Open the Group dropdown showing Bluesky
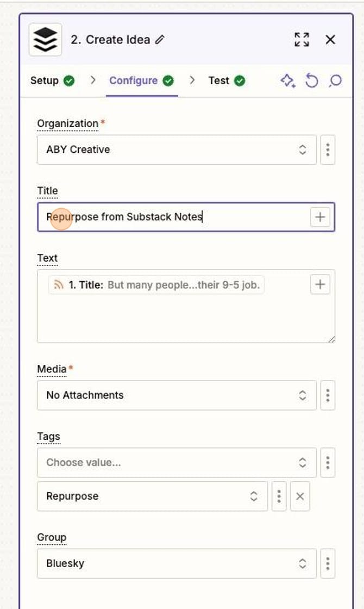Screen dimensions: 364x609 coord(177,563)
